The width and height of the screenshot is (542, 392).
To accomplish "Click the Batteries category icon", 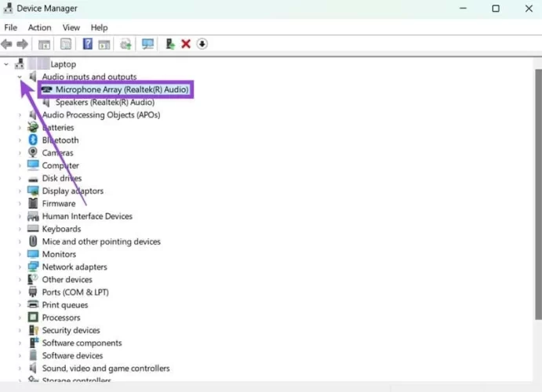I will point(33,127).
